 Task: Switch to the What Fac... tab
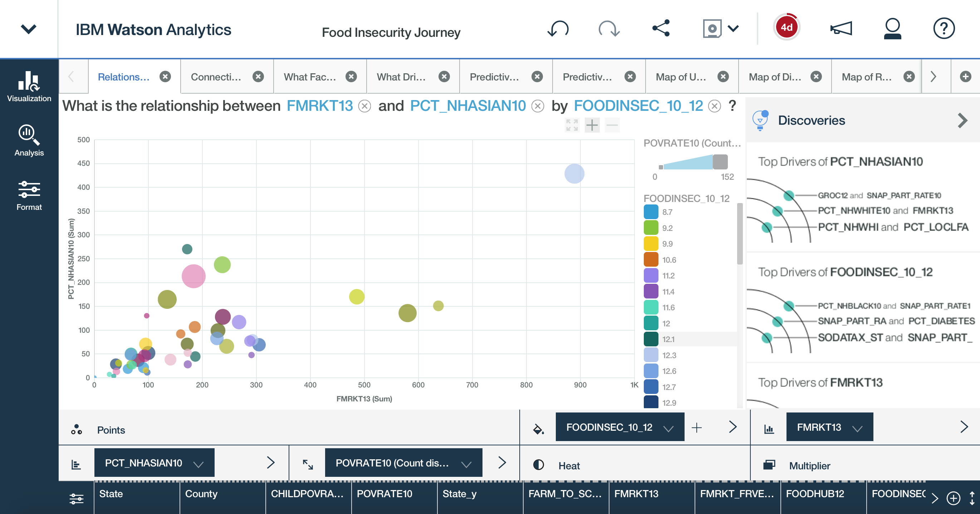click(310, 77)
